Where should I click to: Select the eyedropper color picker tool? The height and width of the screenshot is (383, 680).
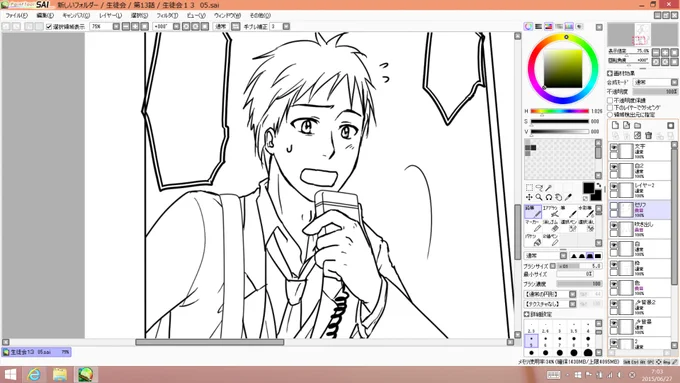coord(568,197)
